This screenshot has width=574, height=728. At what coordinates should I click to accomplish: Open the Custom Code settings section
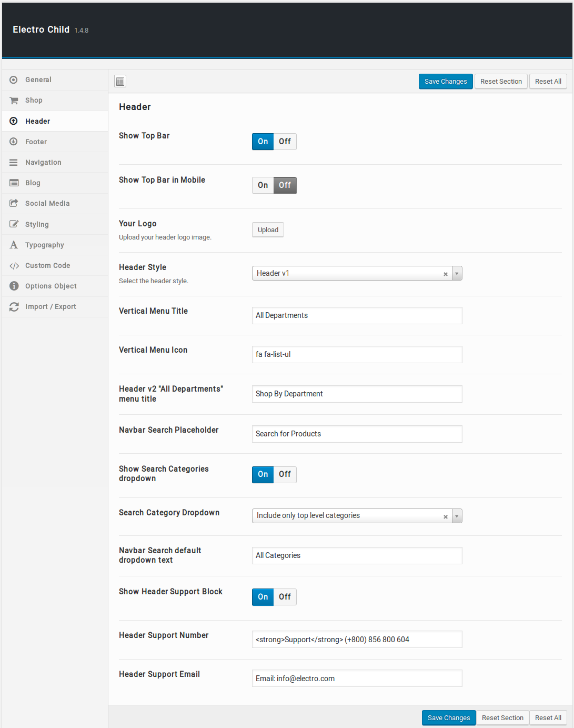coord(55,266)
